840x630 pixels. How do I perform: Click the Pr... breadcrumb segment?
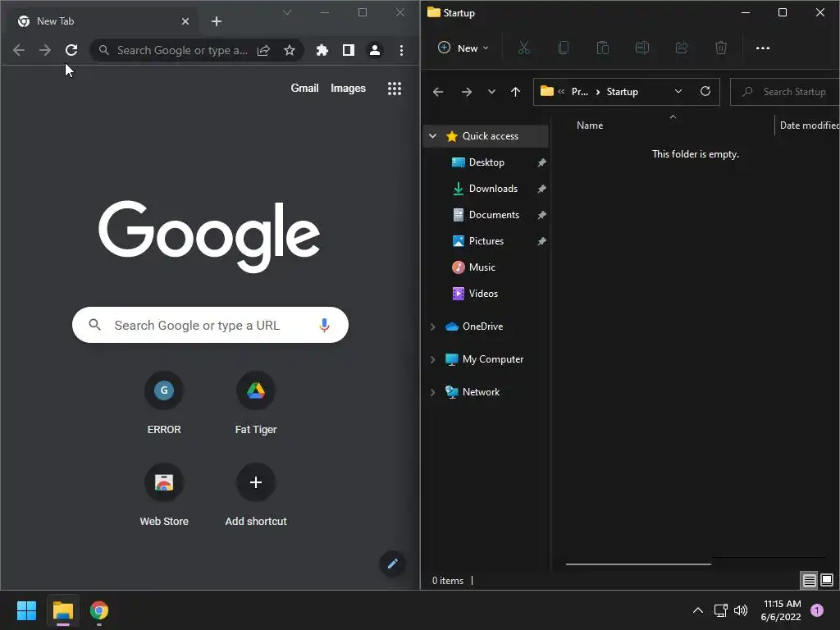point(580,92)
